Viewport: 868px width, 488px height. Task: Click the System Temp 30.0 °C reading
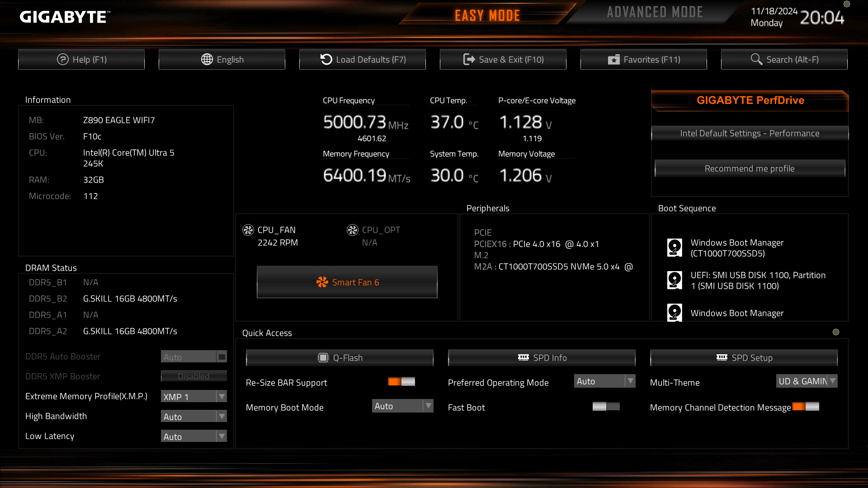454,176
